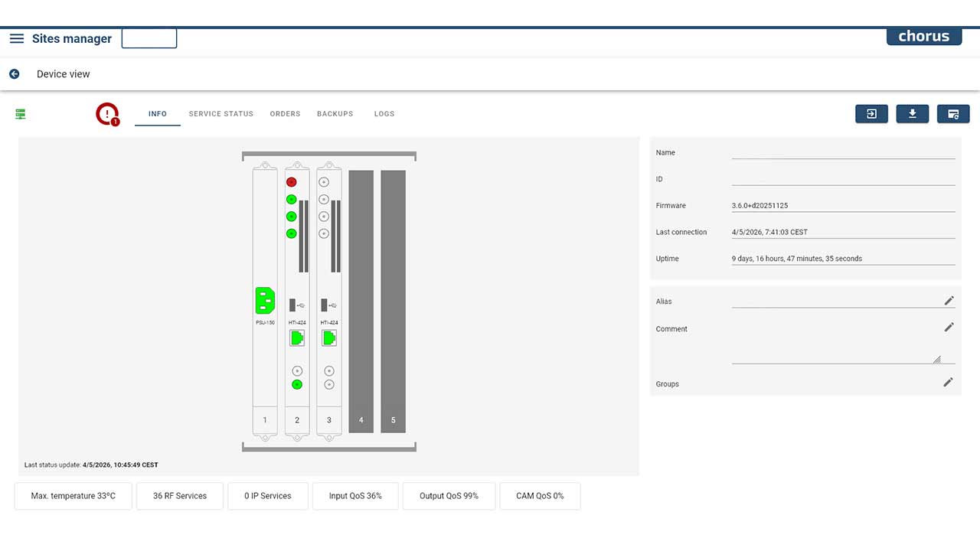Click the Name field
980x551 pixels.
click(844, 152)
